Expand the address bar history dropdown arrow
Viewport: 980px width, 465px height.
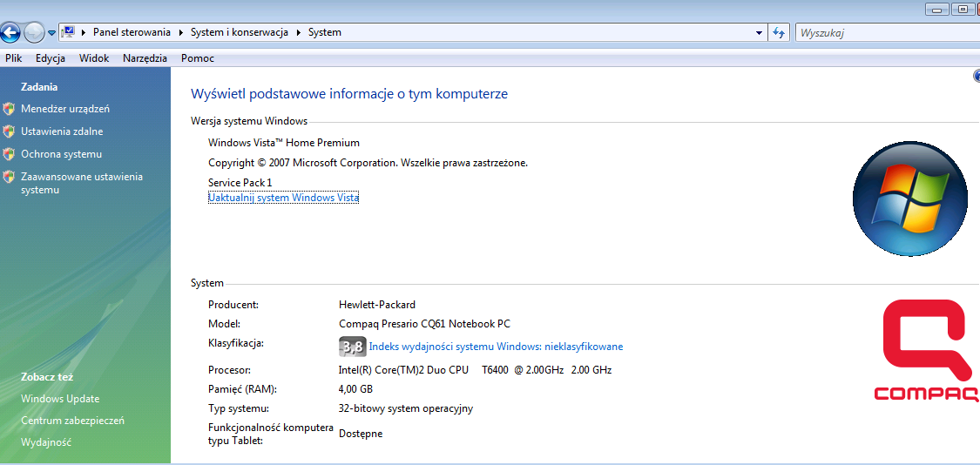point(759,32)
